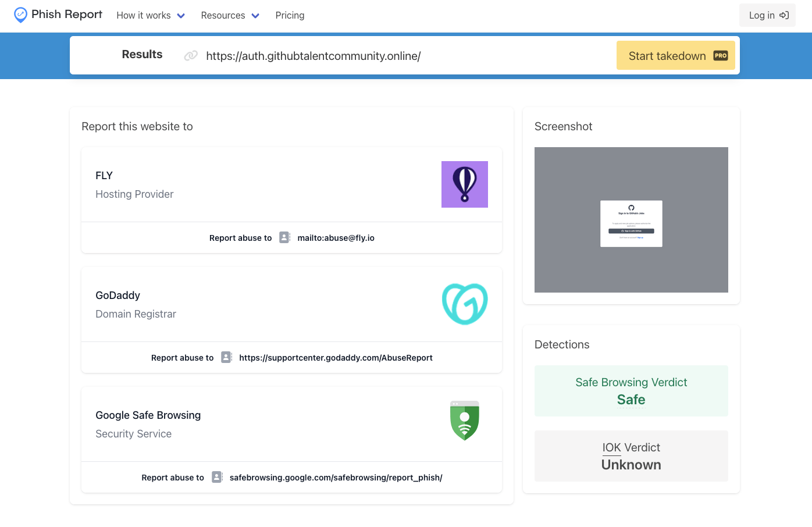Click the FLY hosting provider name

click(104, 176)
